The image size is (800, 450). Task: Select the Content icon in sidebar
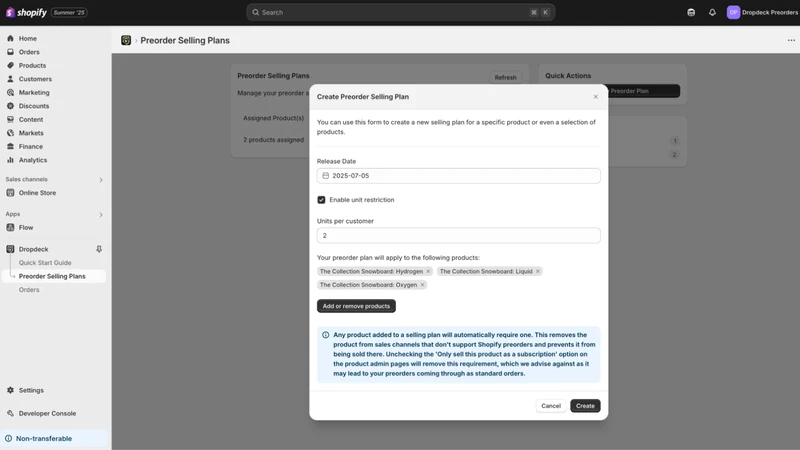10,119
